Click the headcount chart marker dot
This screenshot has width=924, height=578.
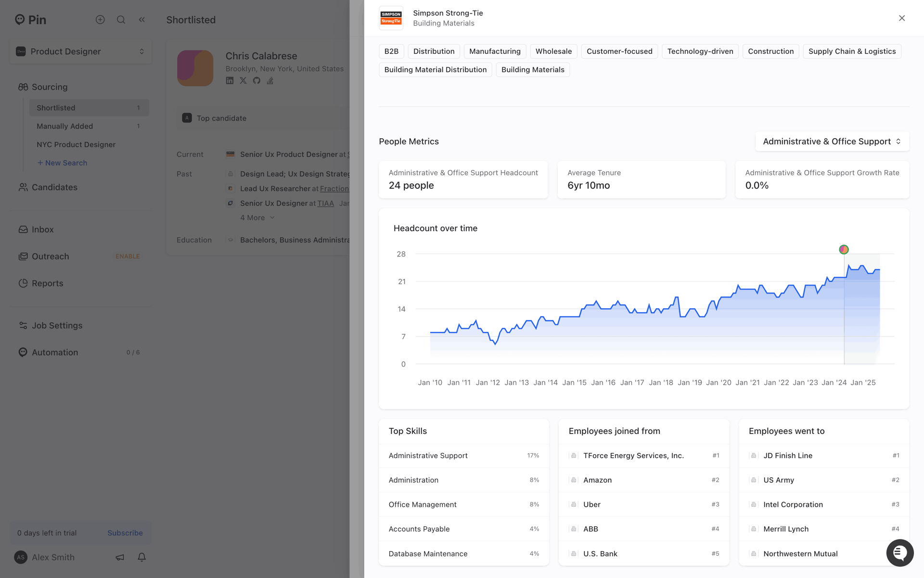(844, 250)
